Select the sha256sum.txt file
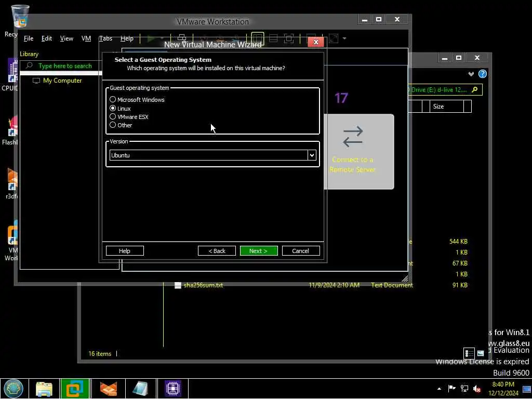532x399 pixels. [203, 285]
